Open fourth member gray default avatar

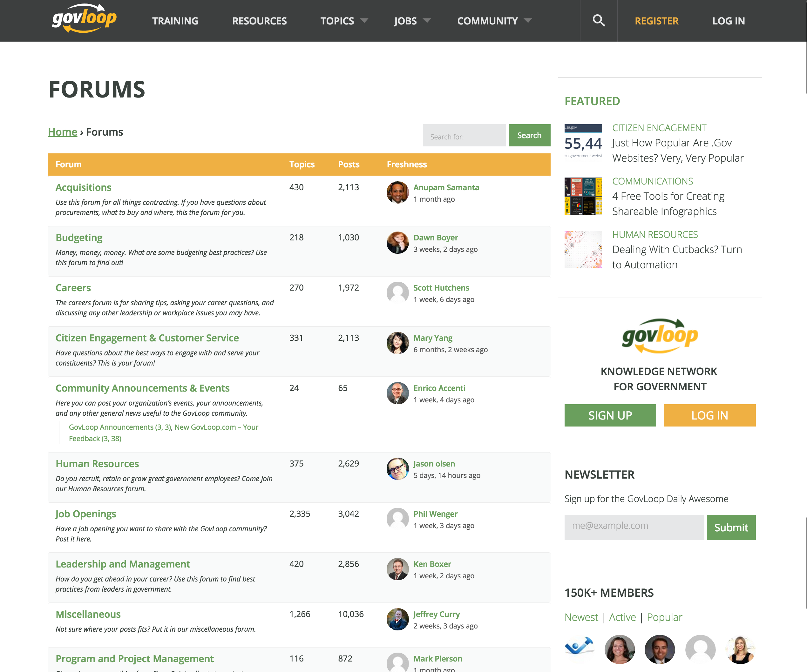[700, 649]
